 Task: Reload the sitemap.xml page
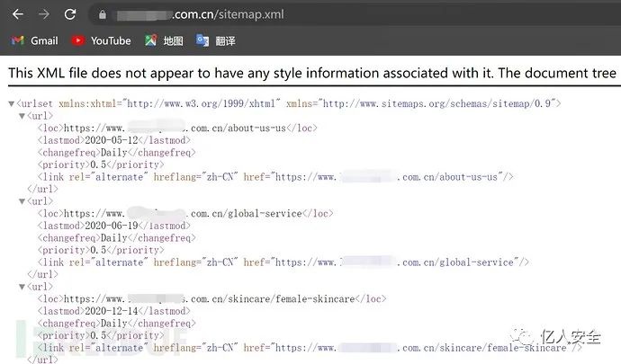[70, 14]
